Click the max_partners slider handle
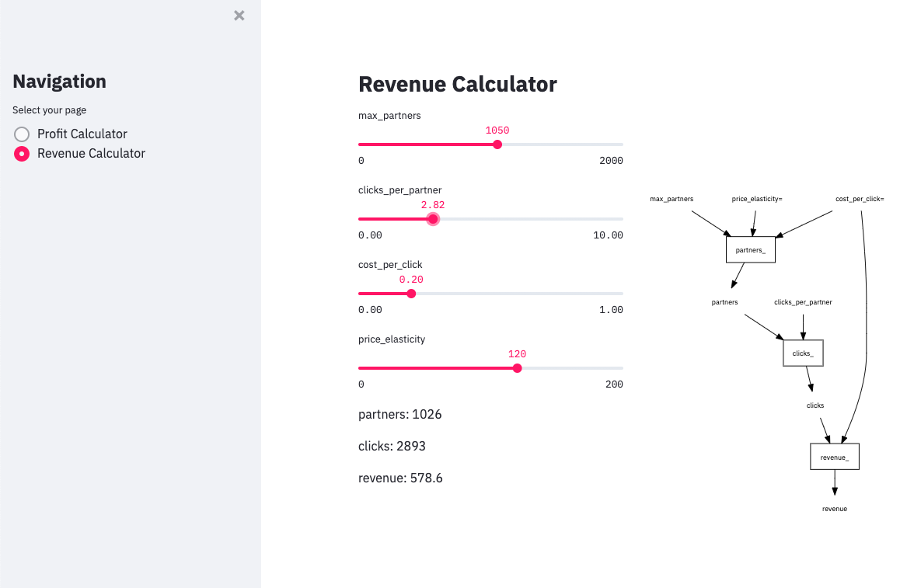The image size is (907, 588). [497, 144]
